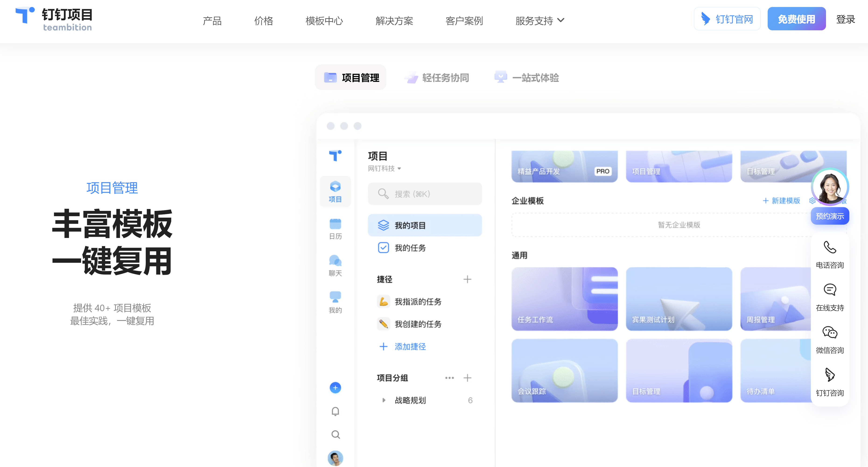Click the 钉钉官网 button
This screenshot has height=467, width=868.
point(727,19)
